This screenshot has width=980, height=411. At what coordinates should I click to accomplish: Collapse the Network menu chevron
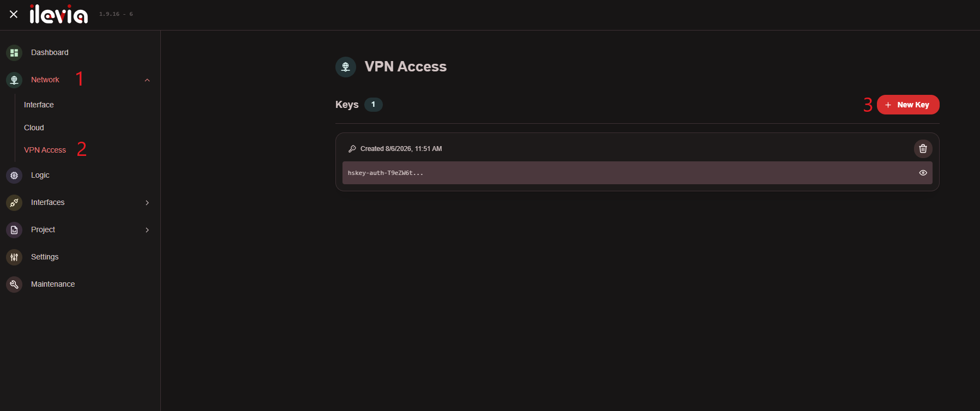click(147, 80)
